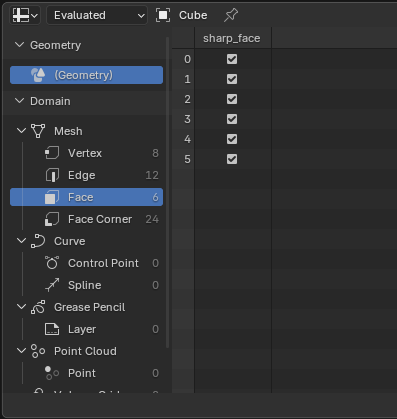Image resolution: width=397 pixels, height=419 pixels.
Task: Click the Grease Pencil icon
Action: coord(38,307)
